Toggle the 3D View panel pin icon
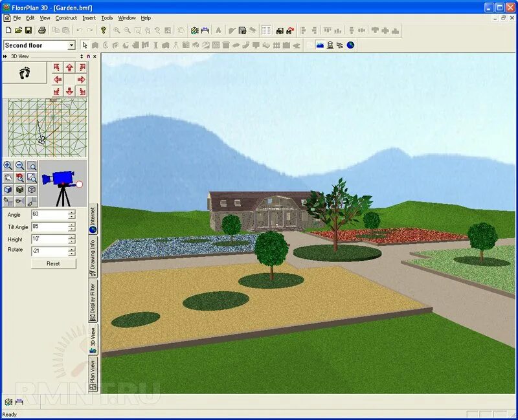518x420 pixels. point(88,56)
